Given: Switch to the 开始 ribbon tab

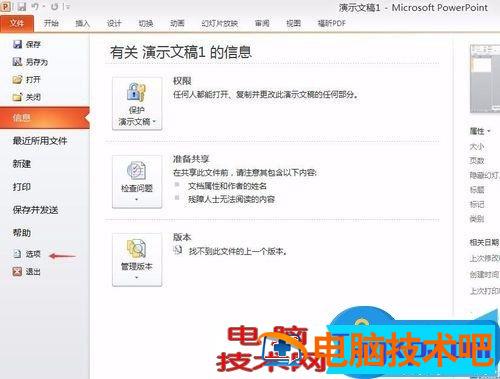Looking at the screenshot, I should (51, 23).
